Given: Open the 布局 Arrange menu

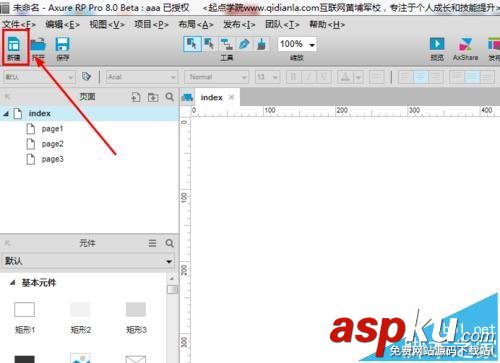Looking at the screenshot, I should pyautogui.click(x=196, y=25).
